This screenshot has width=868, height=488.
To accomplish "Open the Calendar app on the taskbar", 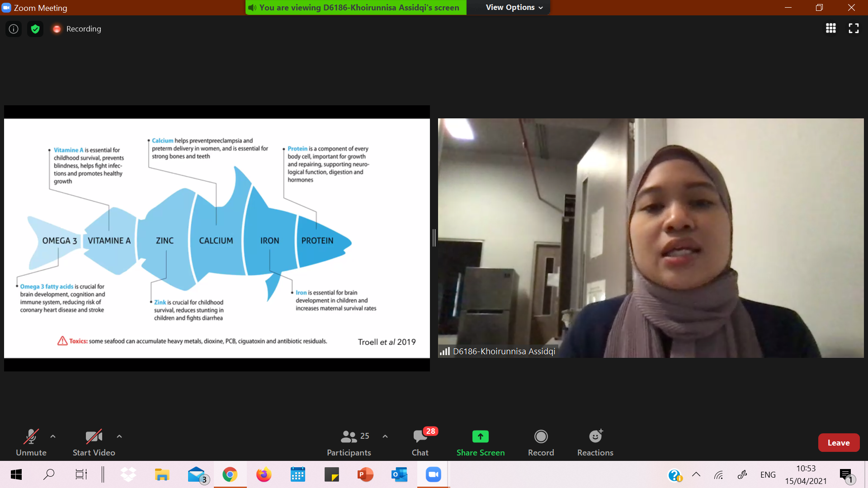I will [x=297, y=474].
